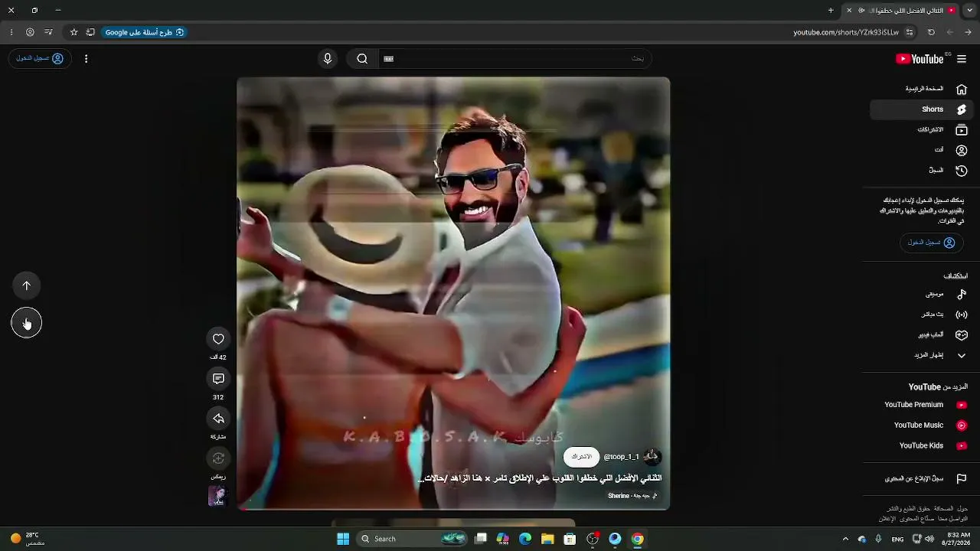The image size is (980, 551).
Task: Open Microsoft Store from the taskbar
Action: tap(570, 539)
